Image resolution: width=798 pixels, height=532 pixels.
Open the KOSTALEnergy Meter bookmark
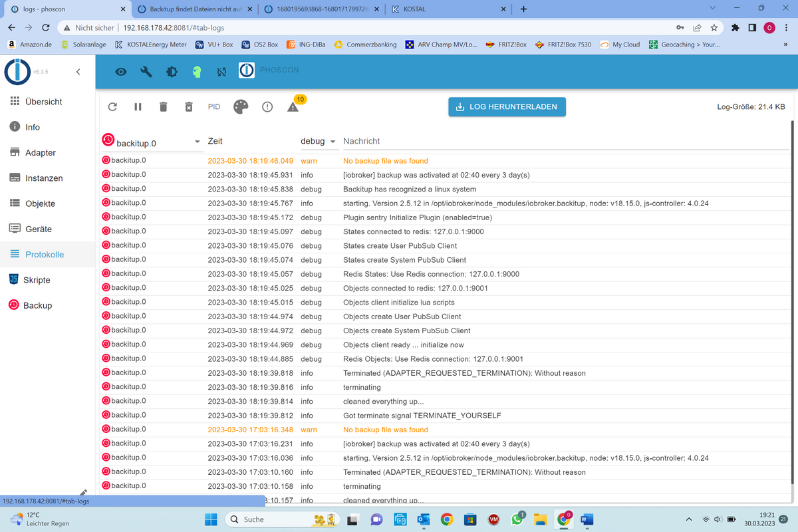151,45
